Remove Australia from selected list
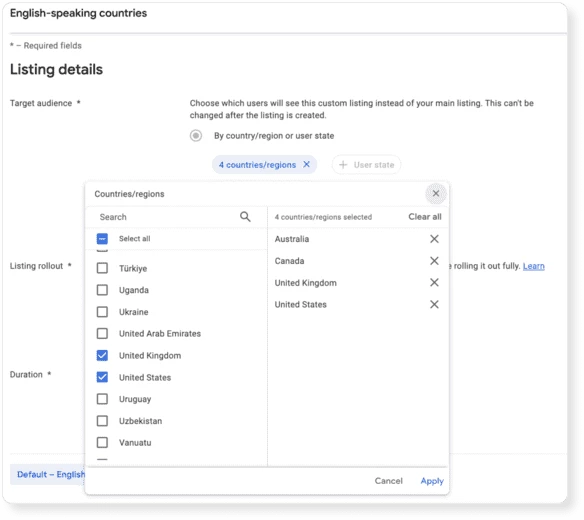The width and height of the screenshot is (584, 520). pyautogui.click(x=434, y=239)
